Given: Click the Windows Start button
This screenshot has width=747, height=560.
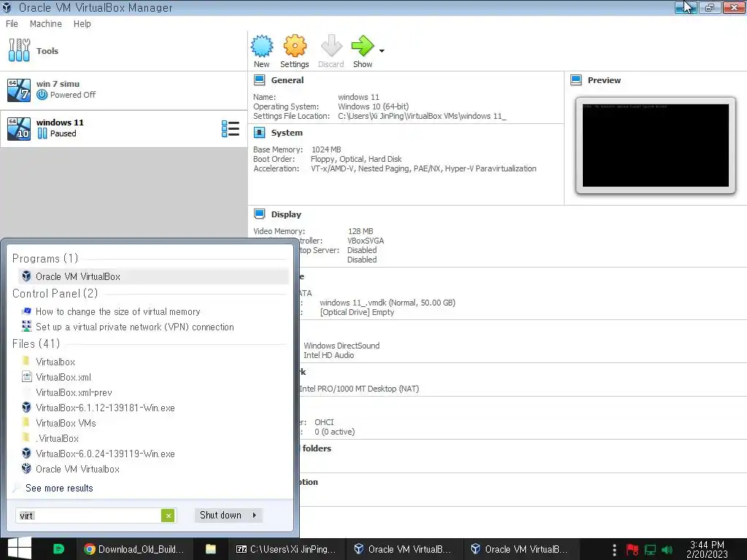Looking at the screenshot, I should click(19, 548).
